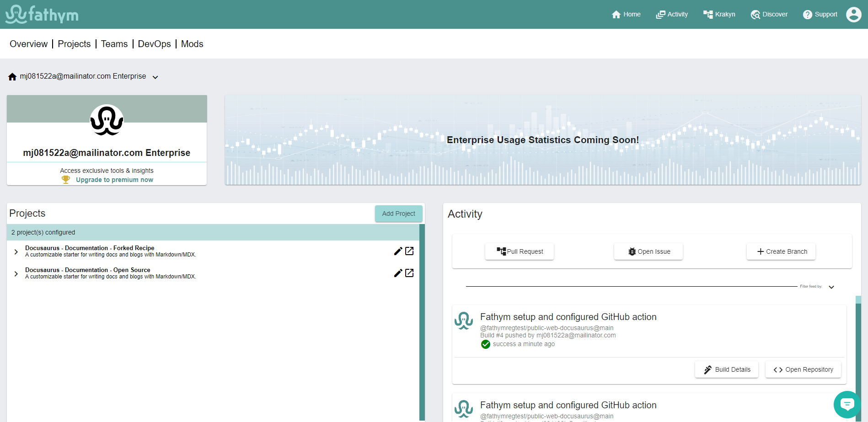Screen dimensions: 868x422
Task: Switch to the Mods tab
Action: point(192,44)
